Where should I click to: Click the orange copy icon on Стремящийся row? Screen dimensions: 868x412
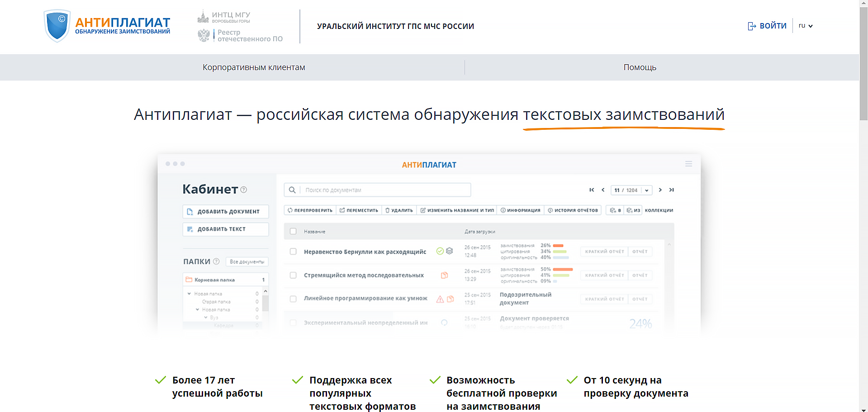coord(445,275)
